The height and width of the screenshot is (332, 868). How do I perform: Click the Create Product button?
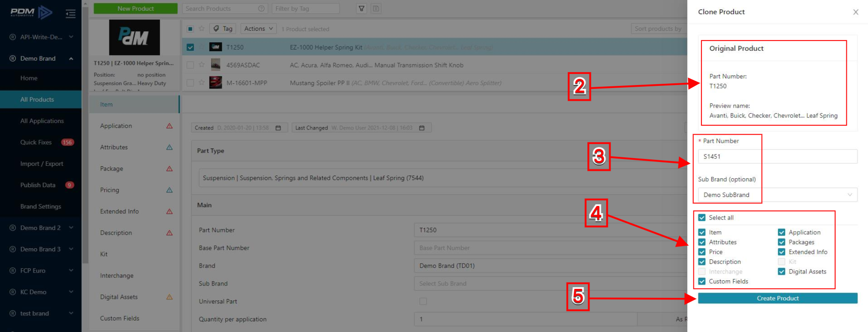(777, 298)
